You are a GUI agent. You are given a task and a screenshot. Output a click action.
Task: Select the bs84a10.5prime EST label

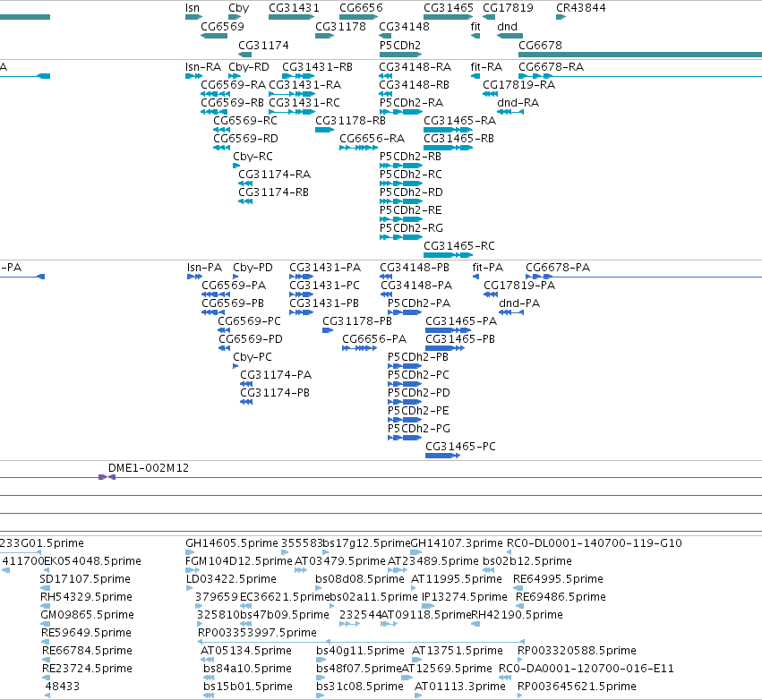247,668
